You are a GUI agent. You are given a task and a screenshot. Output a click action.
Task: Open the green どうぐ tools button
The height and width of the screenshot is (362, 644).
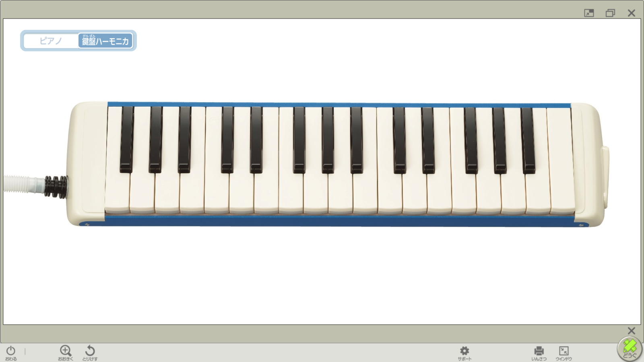[630, 349]
